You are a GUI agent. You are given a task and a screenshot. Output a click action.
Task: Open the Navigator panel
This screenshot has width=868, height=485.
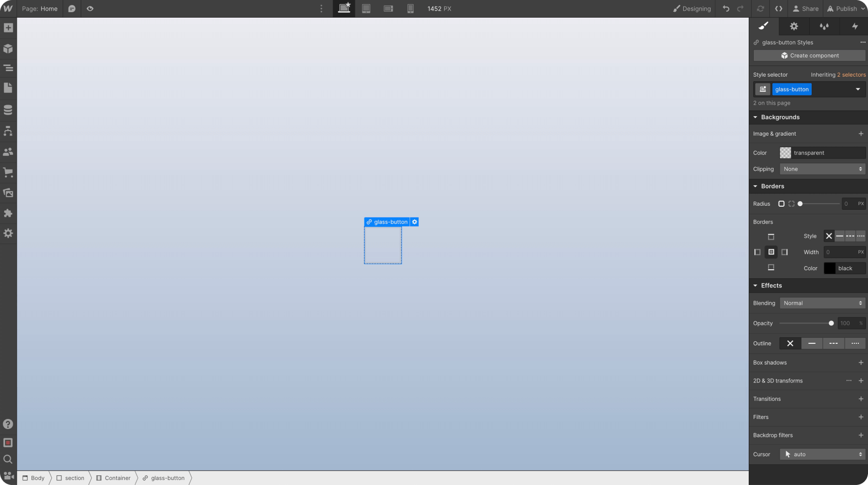tap(8, 68)
